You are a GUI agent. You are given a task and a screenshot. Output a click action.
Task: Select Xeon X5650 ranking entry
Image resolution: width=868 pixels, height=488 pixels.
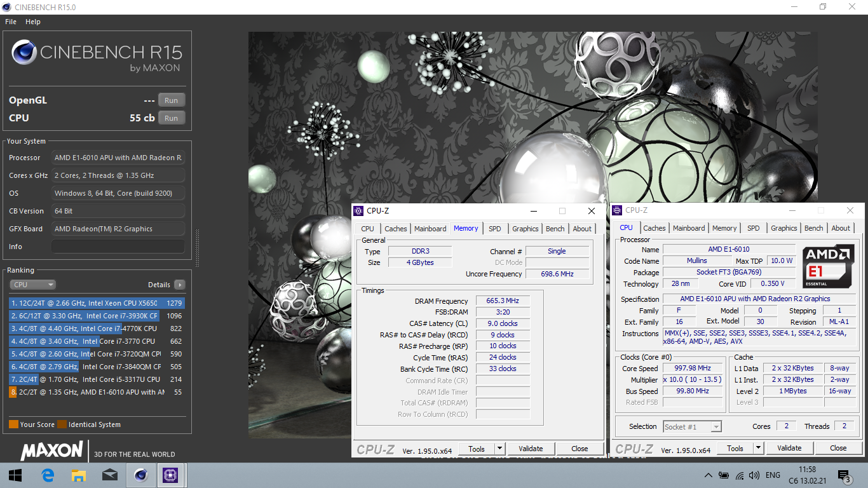(x=97, y=303)
